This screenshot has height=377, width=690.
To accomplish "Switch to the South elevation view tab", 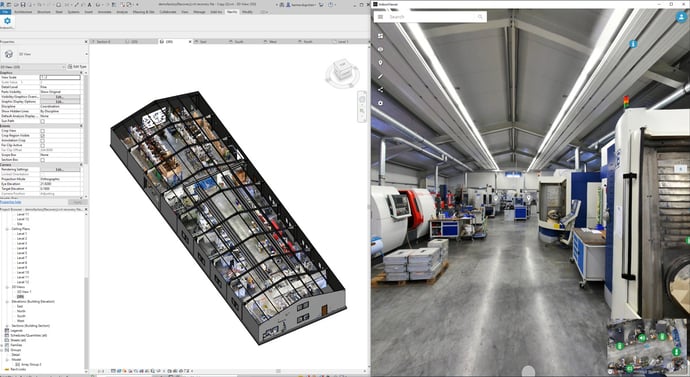I will click(x=239, y=42).
